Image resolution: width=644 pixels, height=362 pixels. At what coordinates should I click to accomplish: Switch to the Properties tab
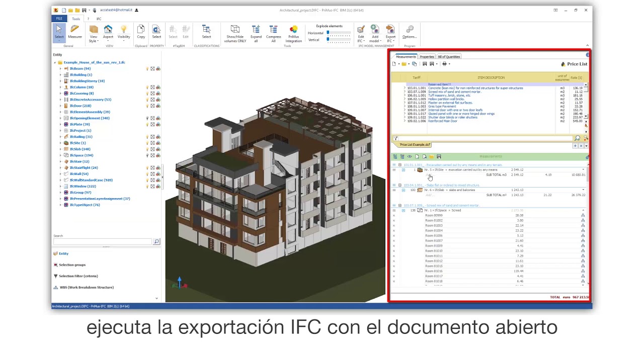point(427,57)
